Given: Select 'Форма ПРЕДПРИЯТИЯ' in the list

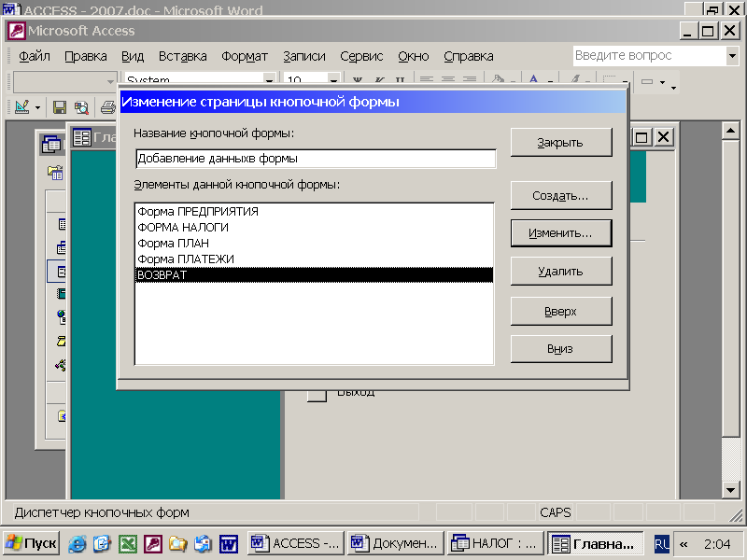Looking at the screenshot, I should click(x=315, y=212).
